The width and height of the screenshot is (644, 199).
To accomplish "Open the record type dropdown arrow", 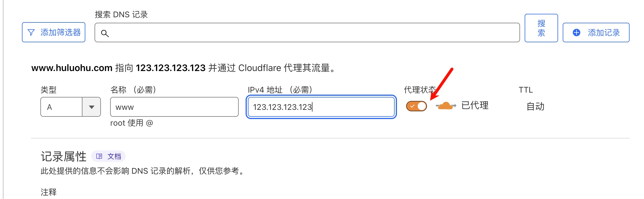I will tap(91, 107).
